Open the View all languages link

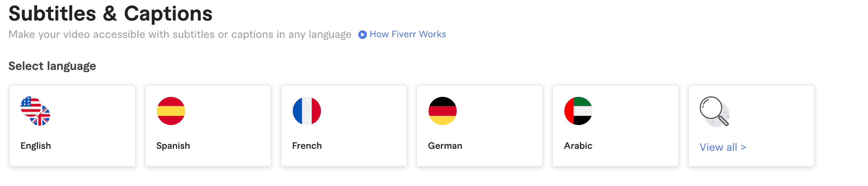click(723, 147)
